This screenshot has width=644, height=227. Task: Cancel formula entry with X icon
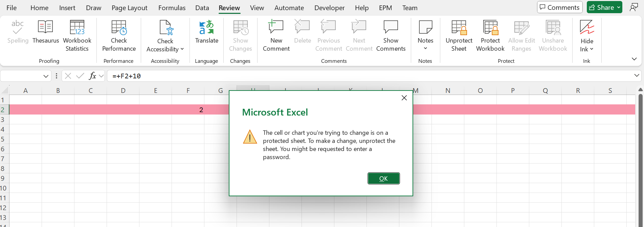tap(68, 76)
